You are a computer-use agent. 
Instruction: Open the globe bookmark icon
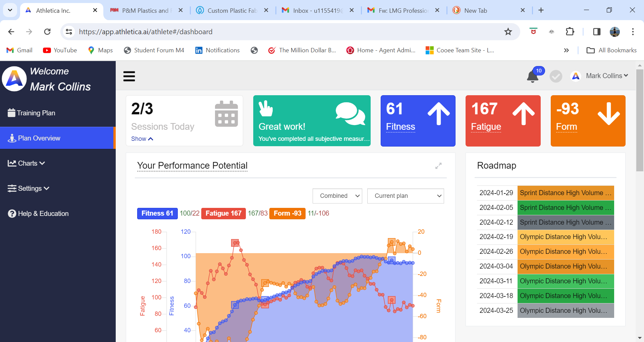[254, 50]
